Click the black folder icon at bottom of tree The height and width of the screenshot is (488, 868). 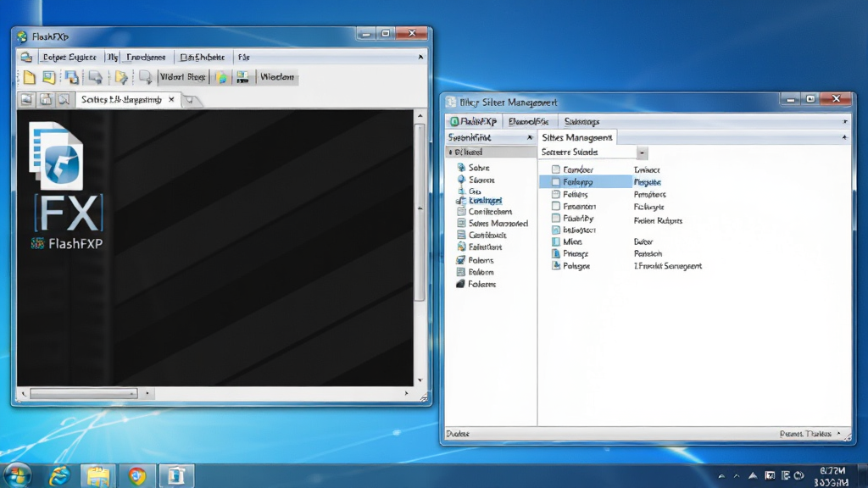click(460, 284)
